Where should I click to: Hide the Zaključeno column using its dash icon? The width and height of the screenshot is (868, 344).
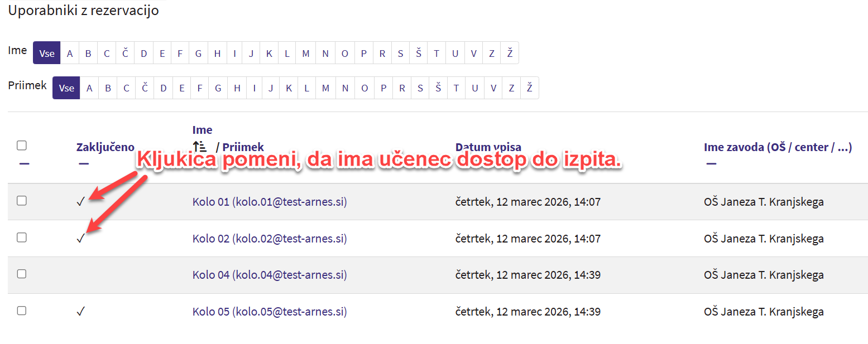click(x=83, y=164)
